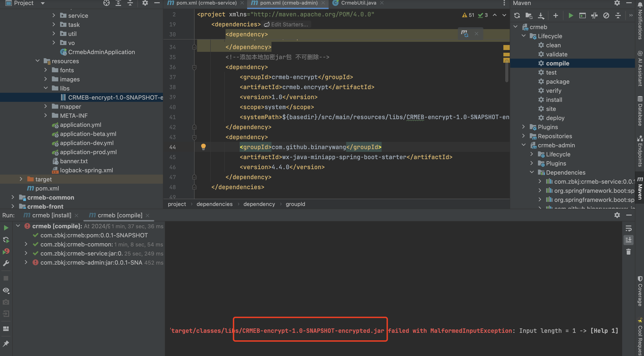Image resolution: width=644 pixels, height=356 pixels.
Task: Run Maven Build with green play icon
Action: click(x=570, y=15)
